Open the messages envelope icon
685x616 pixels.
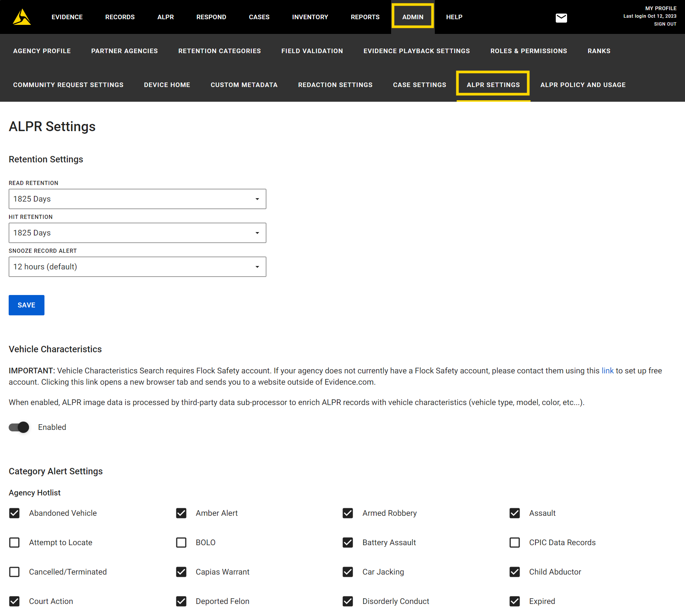click(x=561, y=17)
